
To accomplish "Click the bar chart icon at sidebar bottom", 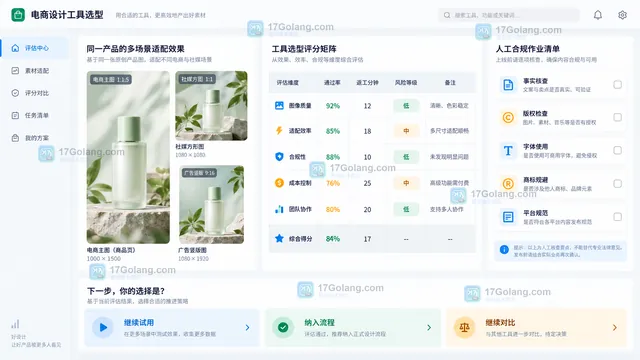I will pos(15,324).
